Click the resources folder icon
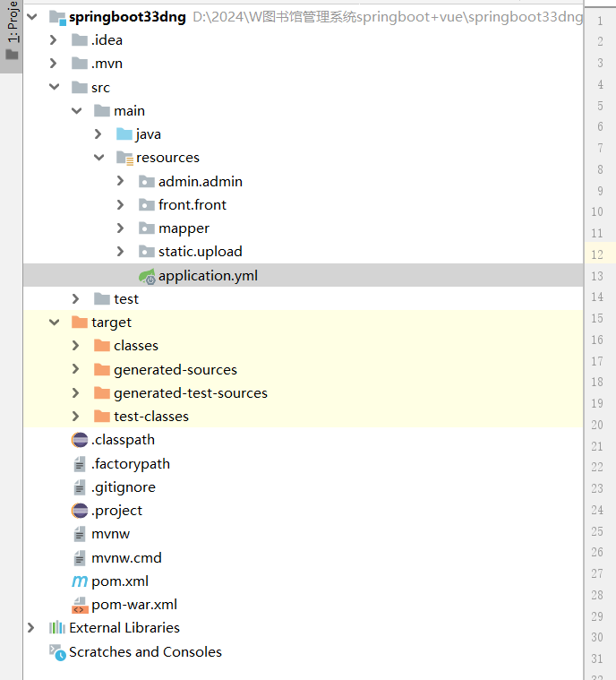 [124, 158]
